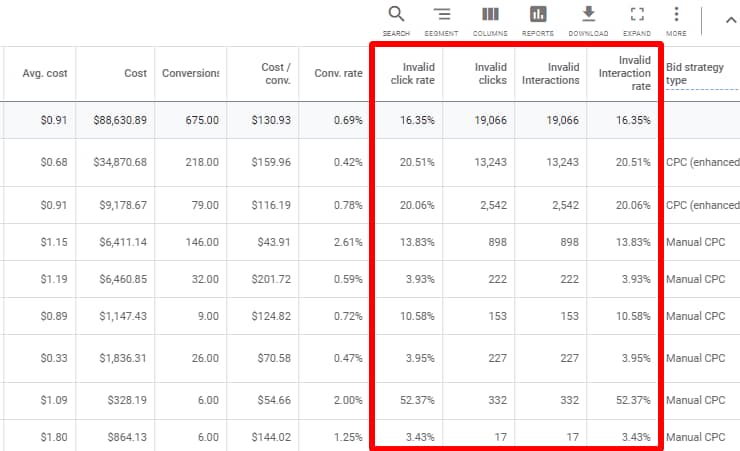Sort by Invalid click rate column header
Viewport: 740px width, 451px height.
click(412, 73)
